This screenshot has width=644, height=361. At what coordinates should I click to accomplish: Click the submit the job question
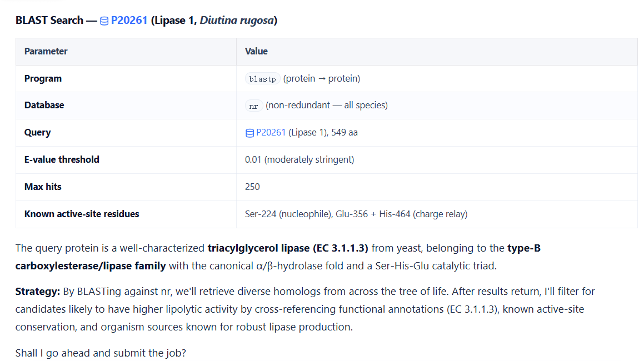pyautogui.click(x=101, y=353)
